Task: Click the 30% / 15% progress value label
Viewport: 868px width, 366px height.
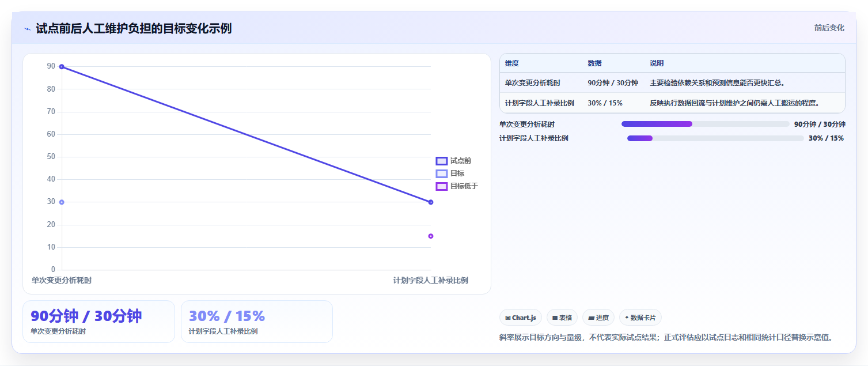Action: [x=826, y=138]
